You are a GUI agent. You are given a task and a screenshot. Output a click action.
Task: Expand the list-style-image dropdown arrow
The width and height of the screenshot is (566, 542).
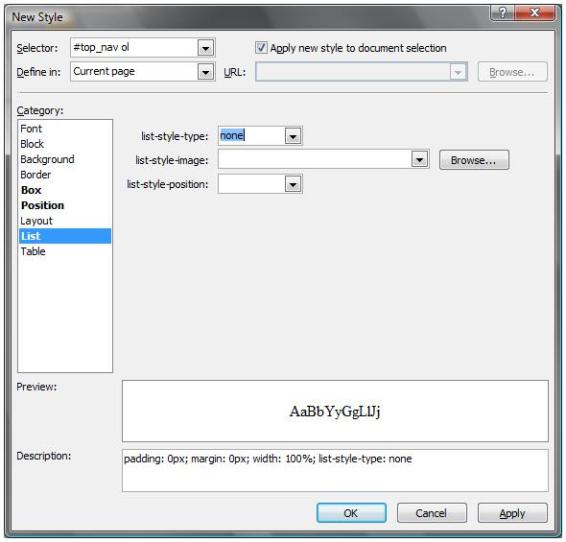coord(419,159)
